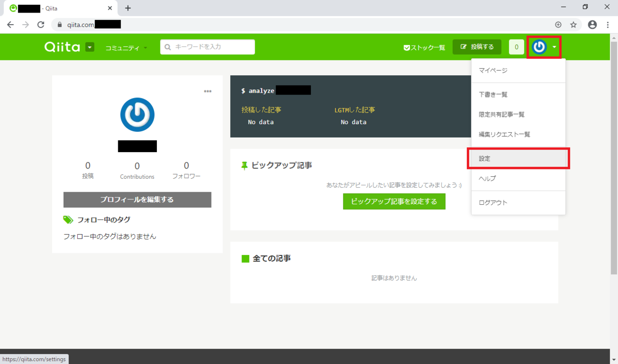Select 下書き一覧 from the user menu

coord(519,95)
